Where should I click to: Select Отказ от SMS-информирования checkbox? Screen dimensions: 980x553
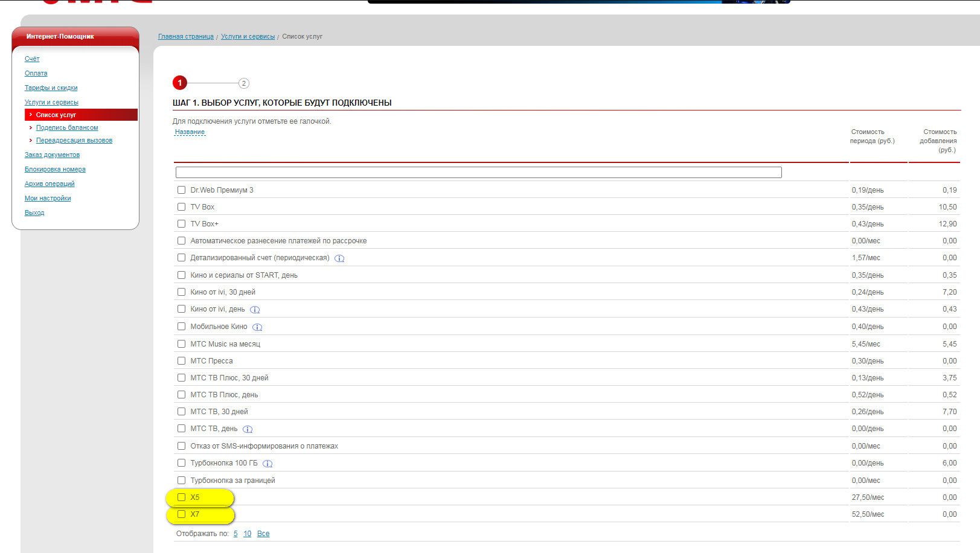pyautogui.click(x=181, y=446)
